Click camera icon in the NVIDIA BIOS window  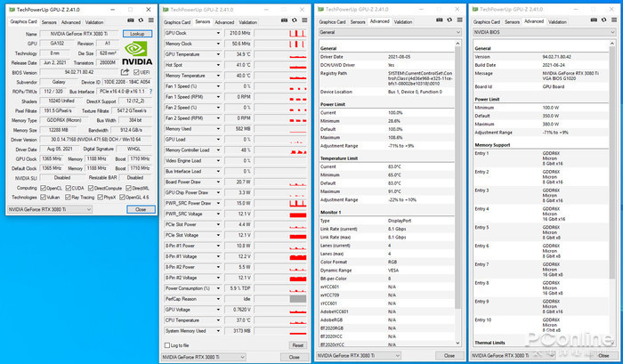(594, 20)
